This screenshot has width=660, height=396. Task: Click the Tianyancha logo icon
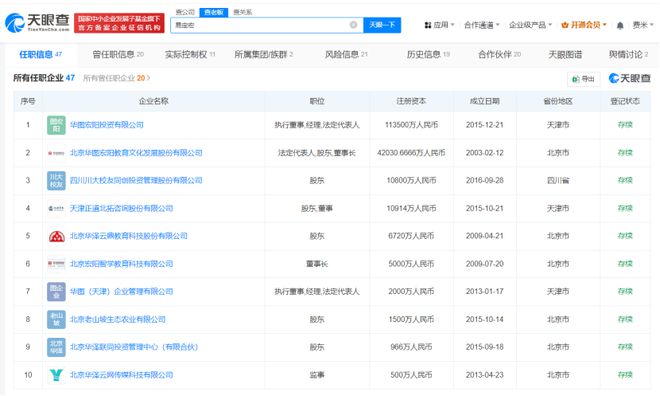tap(15, 23)
